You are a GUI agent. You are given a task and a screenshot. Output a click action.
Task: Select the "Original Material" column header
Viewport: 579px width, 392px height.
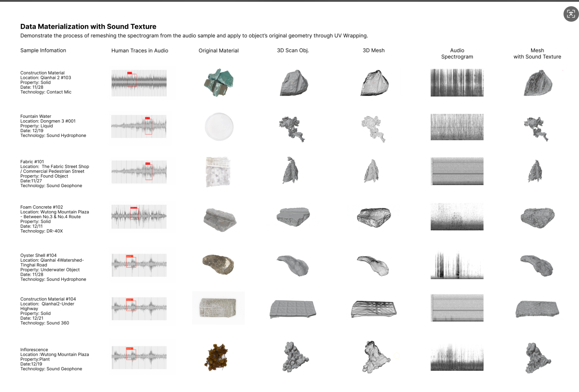[x=219, y=51]
